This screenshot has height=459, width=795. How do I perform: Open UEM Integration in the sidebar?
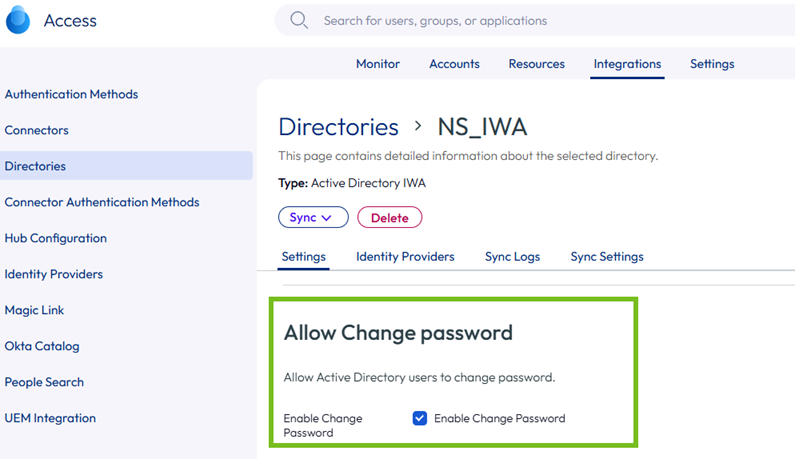(x=50, y=418)
